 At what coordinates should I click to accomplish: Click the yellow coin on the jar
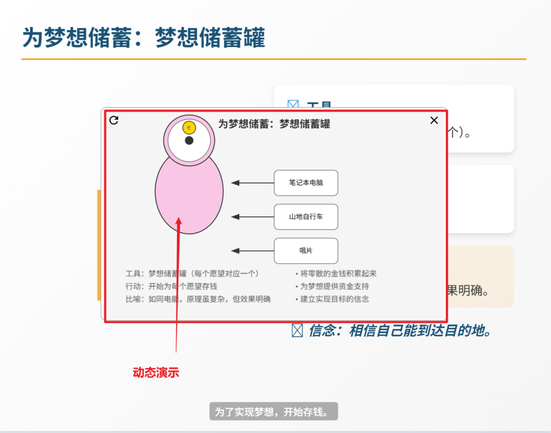(x=189, y=128)
